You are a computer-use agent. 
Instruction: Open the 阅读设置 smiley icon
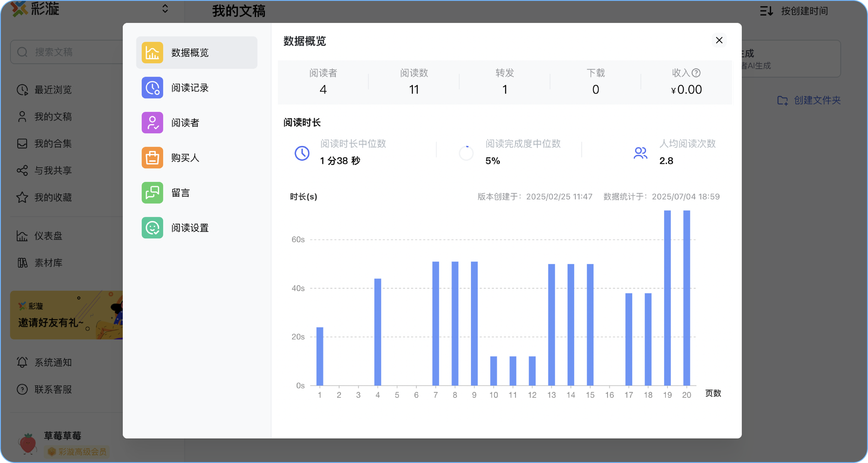[x=152, y=228]
